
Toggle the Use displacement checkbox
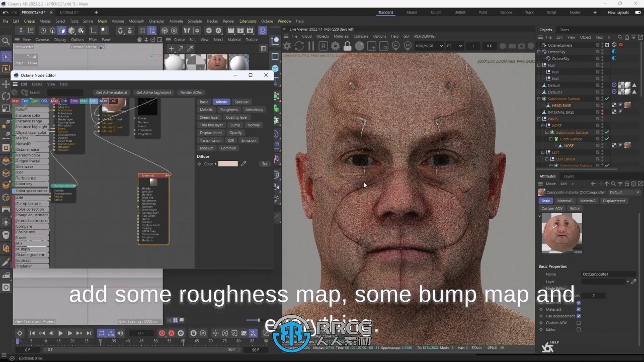pyautogui.click(x=579, y=316)
